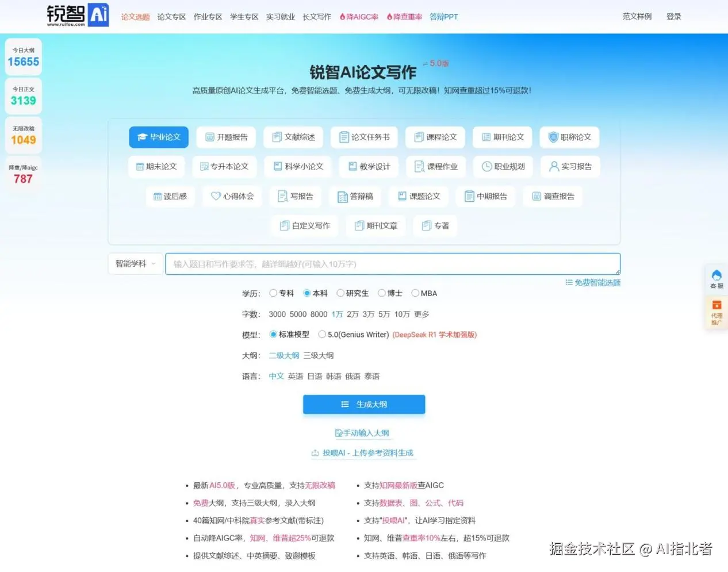Open the 代理推广 promotion panel
728x572 pixels.
pos(716,313)
